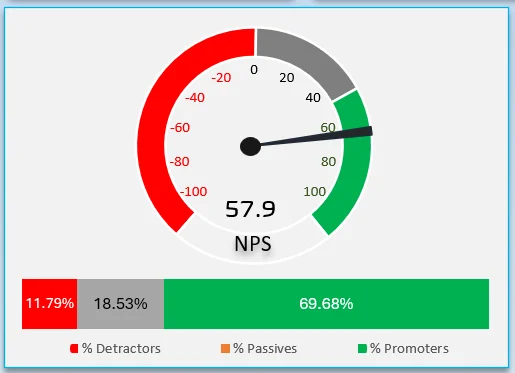Select the % Passives legend label

265,349
